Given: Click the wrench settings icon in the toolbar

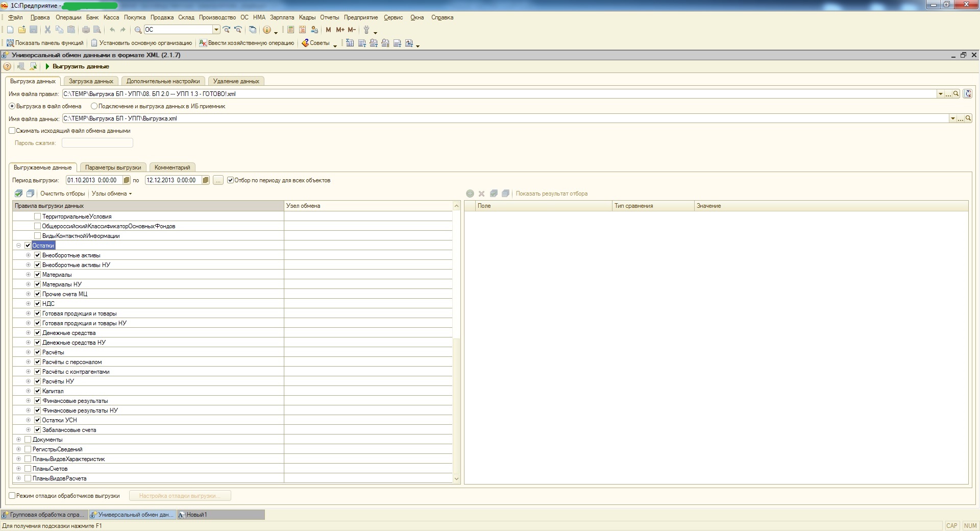Looking at the screenshot, I should pyautogui.click(x=366, y=30).
